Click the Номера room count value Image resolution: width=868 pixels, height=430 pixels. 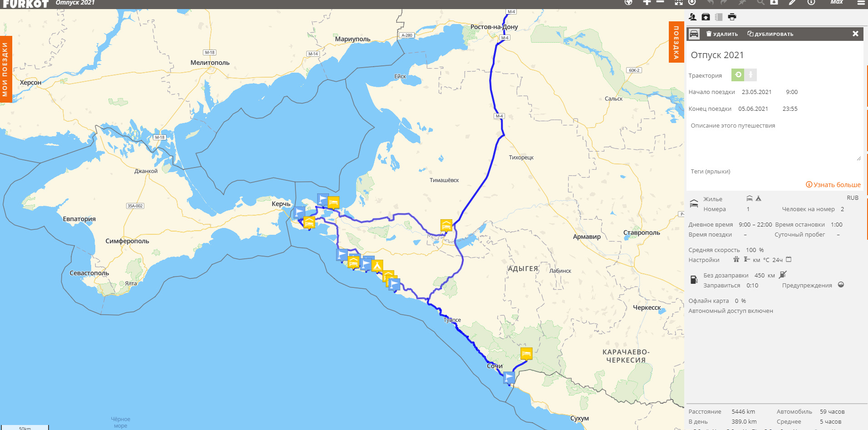pos(748,209)
